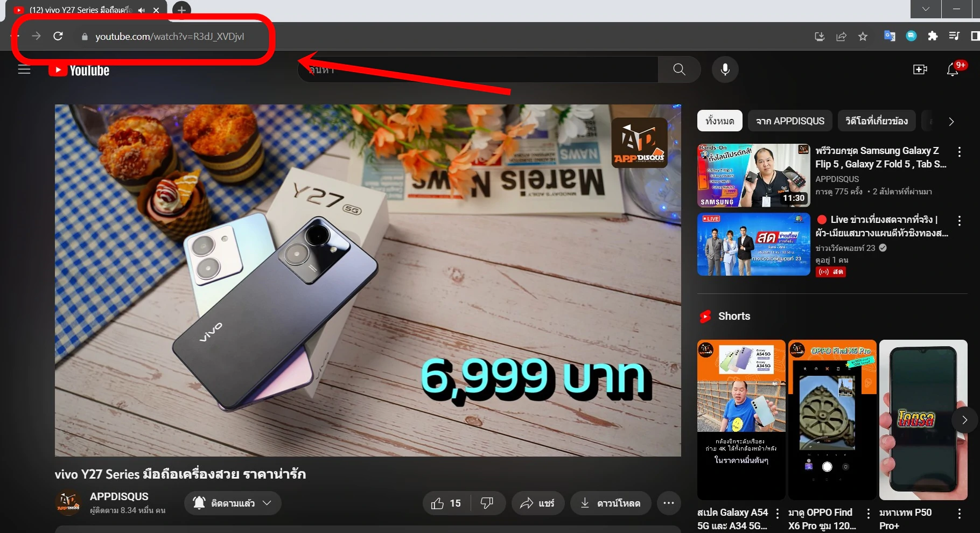Click the APPDISQUS logo watermark in video
The width and height of the screenshot is (980, 533).
coord(640,143)
